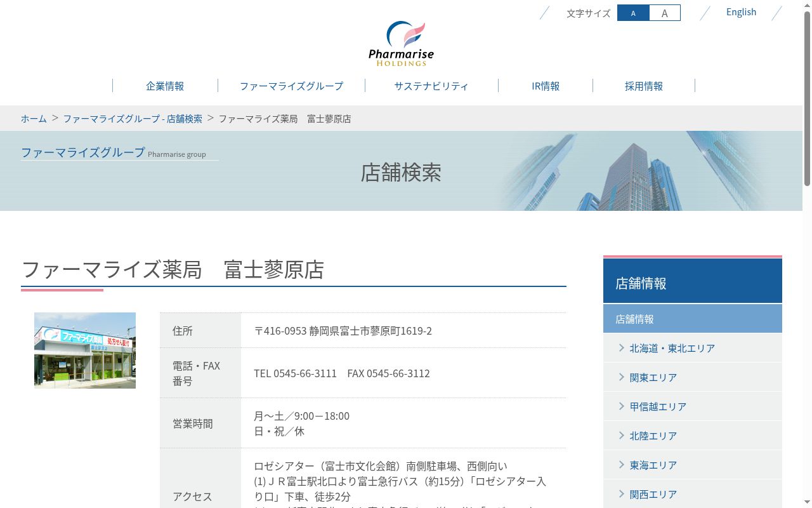
Task: Expand 関東エリア in the sidebar
Action: pos(693,377)
